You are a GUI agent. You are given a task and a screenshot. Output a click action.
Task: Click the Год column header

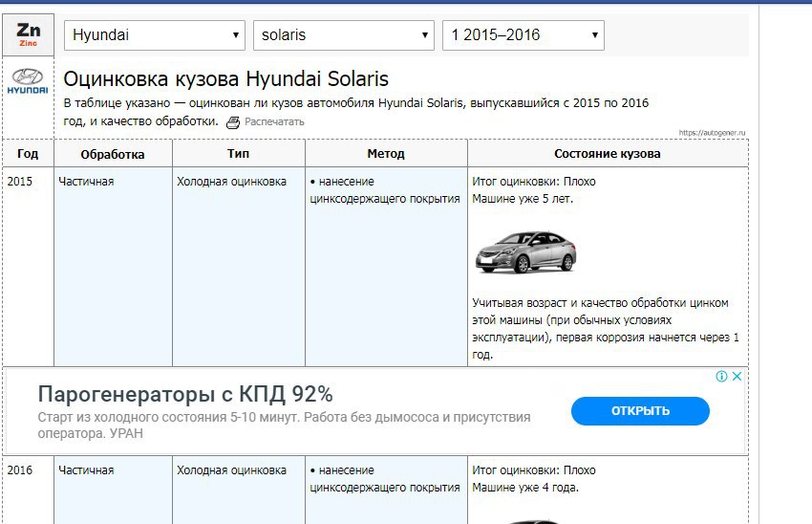tap(28, 153)
